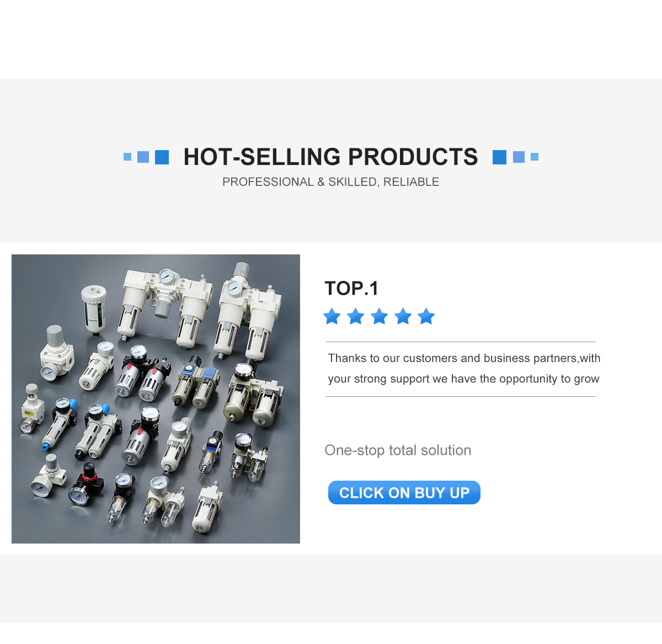The image size is (662, 644).
Task: Click the medium blue square right of heading
Action: coord(519,157)
